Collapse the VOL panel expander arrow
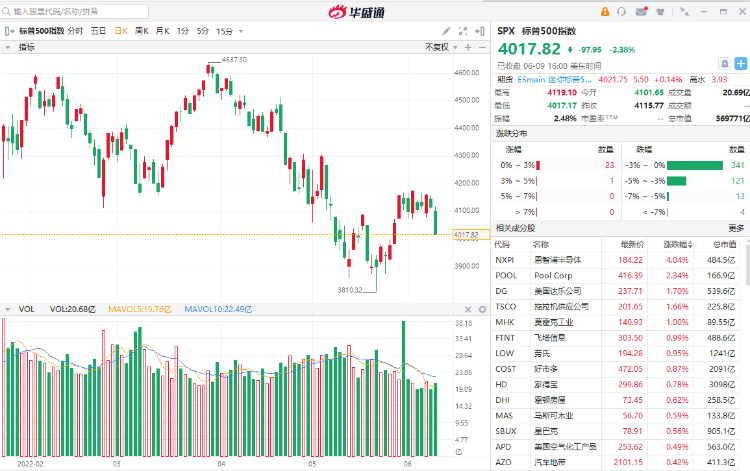The height and width of the screenshot is (471, 750). pyautogui.click(x=8, y=310)
